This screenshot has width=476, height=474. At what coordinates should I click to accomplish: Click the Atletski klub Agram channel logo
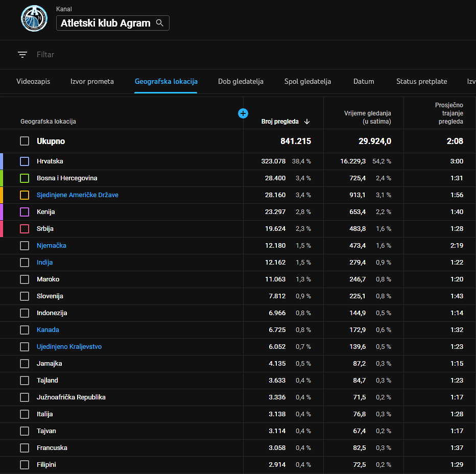pos(34,19)
